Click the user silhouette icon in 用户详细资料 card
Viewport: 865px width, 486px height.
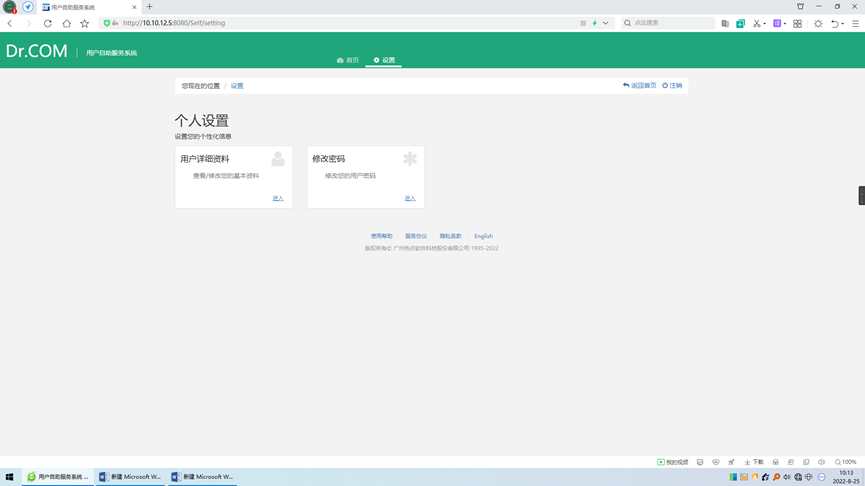click(278, 159)
